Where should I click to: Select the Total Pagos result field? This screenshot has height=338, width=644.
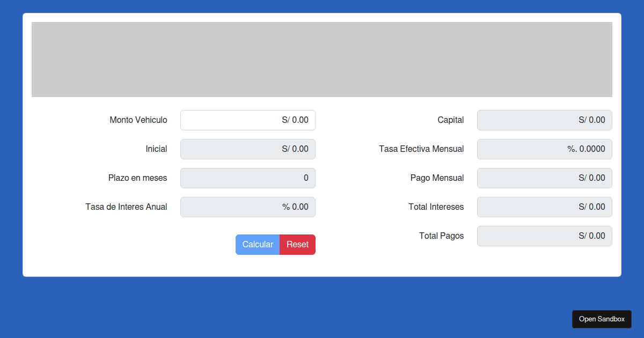544,236
